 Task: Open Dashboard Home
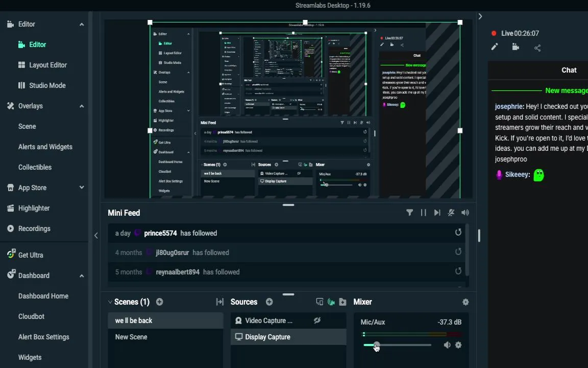[43, 296]
